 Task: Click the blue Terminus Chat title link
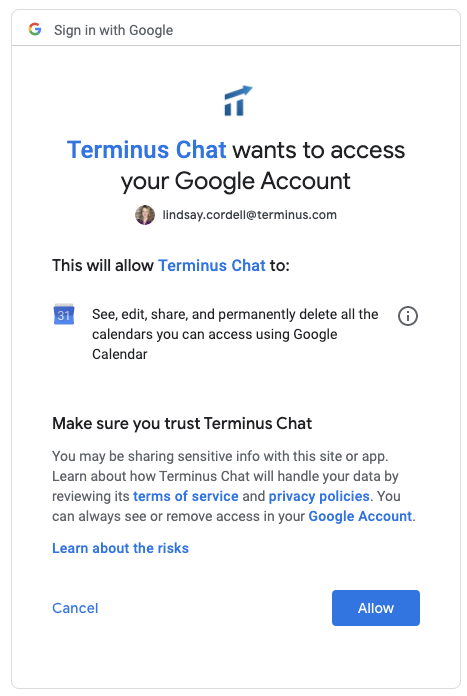[146, 150]
